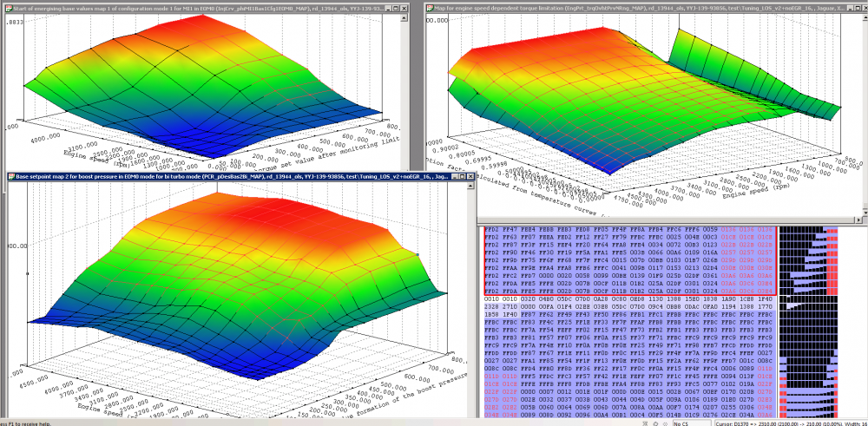Minimize the boost pressure setpoint map window
This screenshot has height=426, width=868.
click(x=456, y=176)
